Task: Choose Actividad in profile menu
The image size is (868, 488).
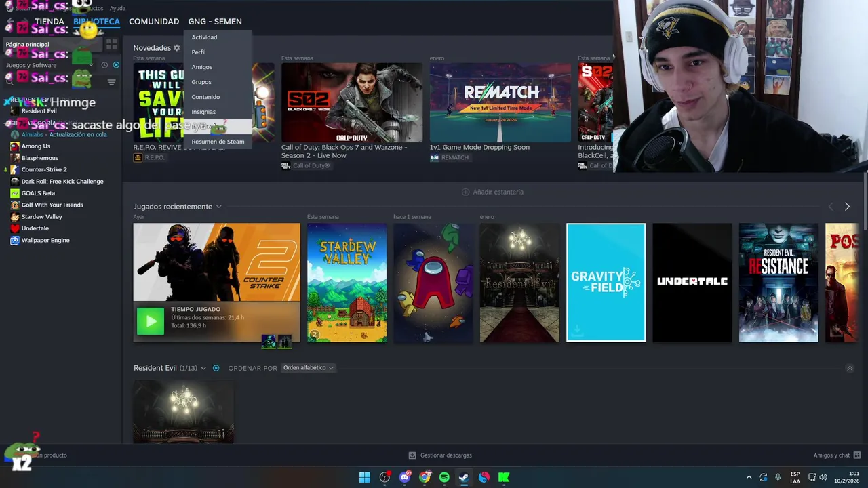Action: [x=217, y=37]
